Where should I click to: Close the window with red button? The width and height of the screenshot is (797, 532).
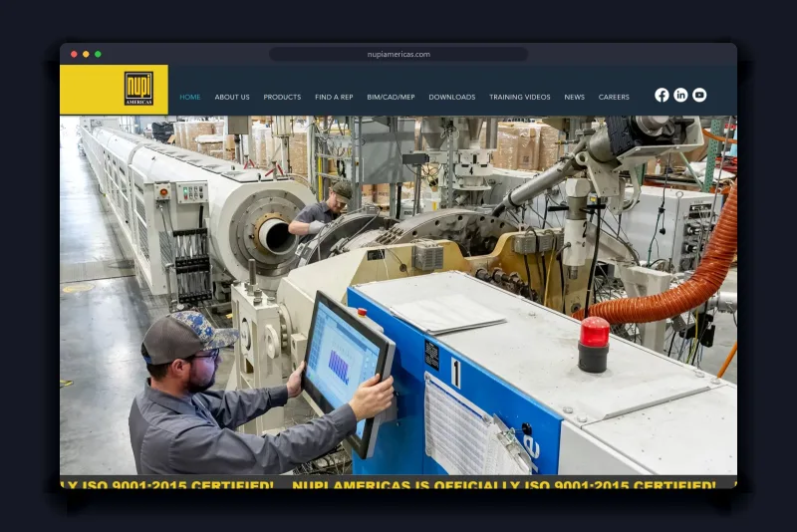74,55
